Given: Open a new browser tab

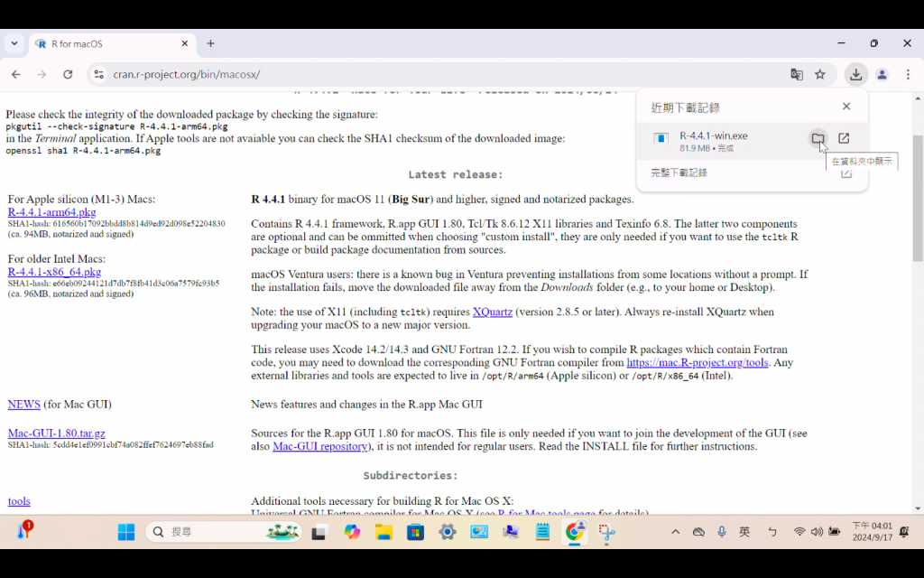Looking at the screenshot, I should pos(210,43).
